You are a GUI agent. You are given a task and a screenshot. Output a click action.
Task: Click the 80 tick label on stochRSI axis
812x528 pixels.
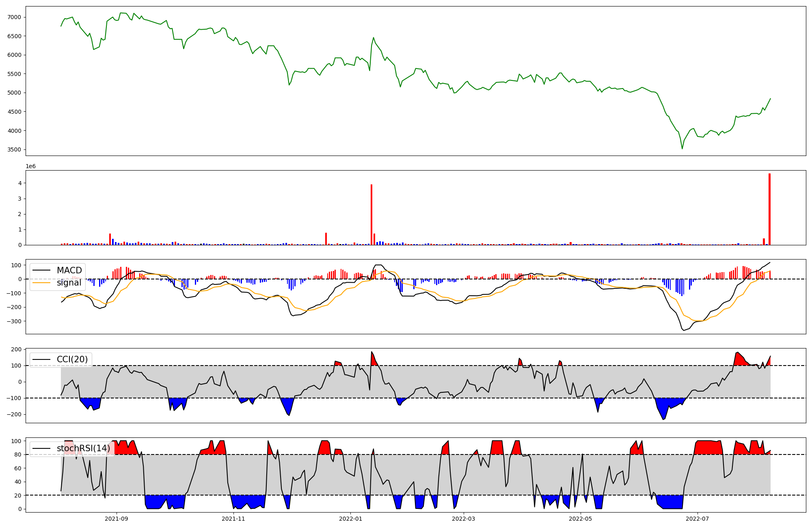click(18, 454)
